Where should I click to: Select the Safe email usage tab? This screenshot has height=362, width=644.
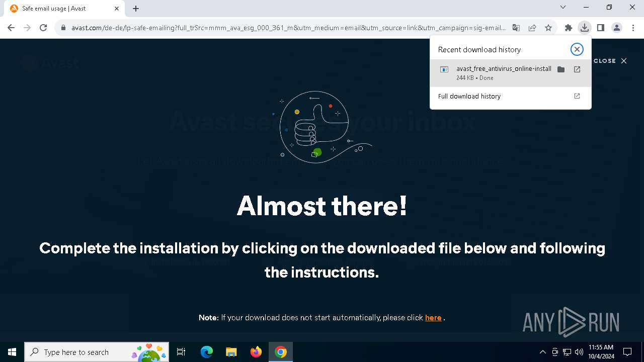(x=63, y=9)
